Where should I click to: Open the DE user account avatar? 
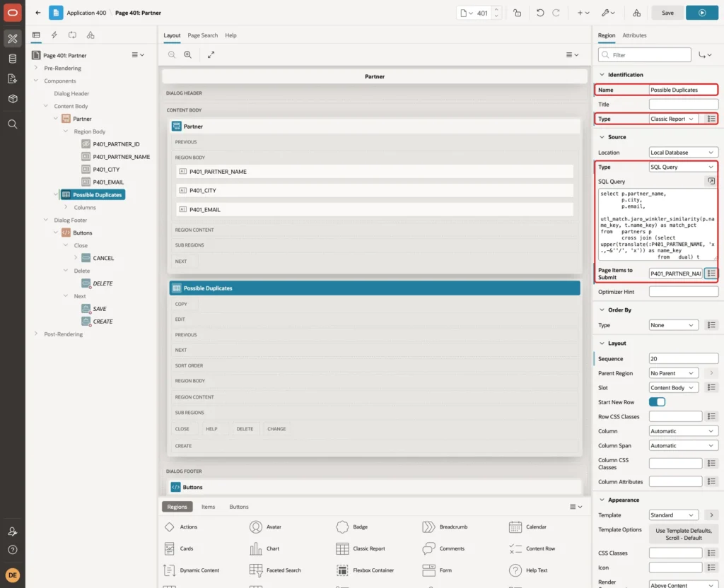13,575
